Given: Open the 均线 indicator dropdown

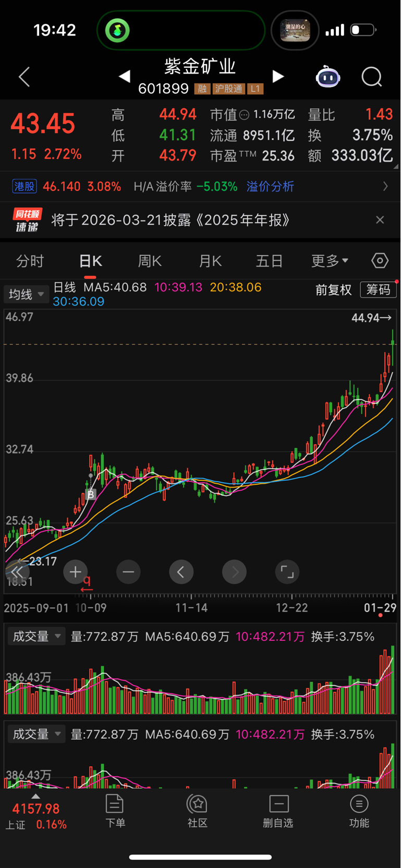Looking at the screenshot, I should 26,295.
